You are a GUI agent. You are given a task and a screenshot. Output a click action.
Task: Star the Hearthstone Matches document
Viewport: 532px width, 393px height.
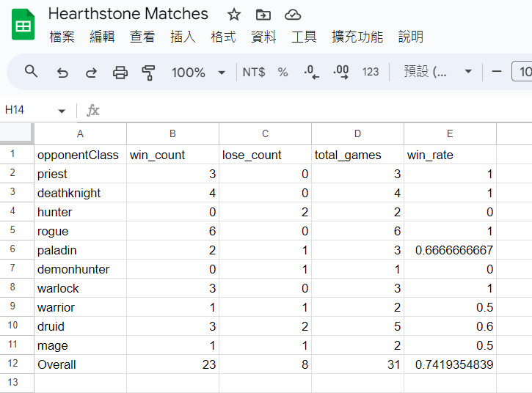tap(234, 15)
